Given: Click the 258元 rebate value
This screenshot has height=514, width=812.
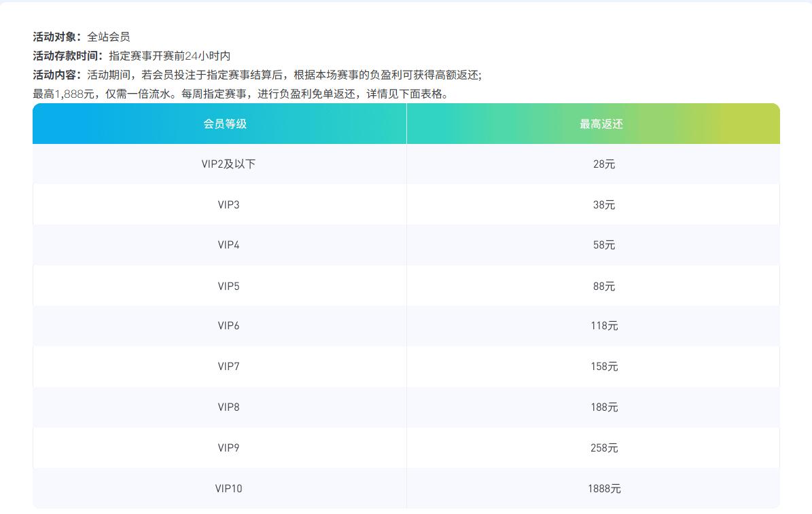Looking at the screenshot, I should [x=603, y=448].
